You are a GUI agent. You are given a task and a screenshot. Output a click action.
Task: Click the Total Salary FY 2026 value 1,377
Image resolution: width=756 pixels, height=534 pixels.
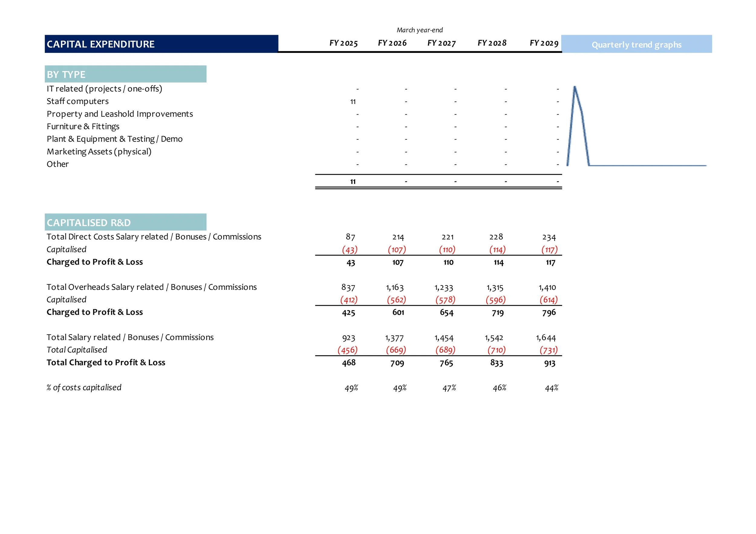394,338
